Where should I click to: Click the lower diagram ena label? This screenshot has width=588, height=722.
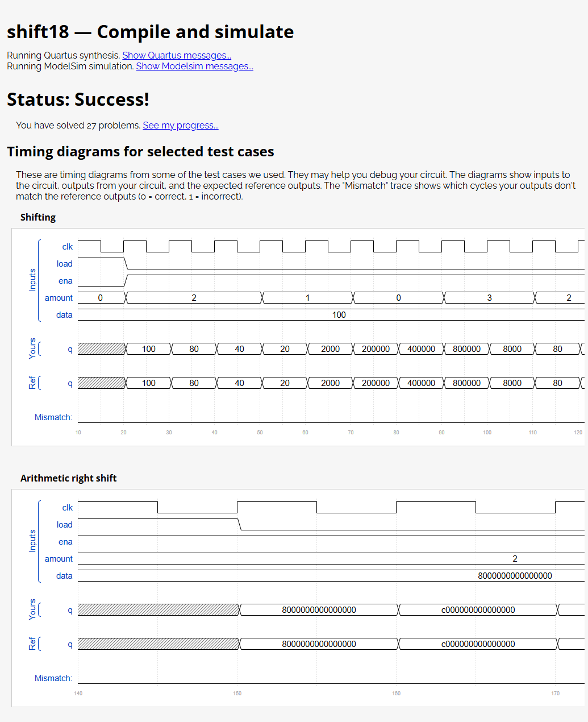point(65,541)
